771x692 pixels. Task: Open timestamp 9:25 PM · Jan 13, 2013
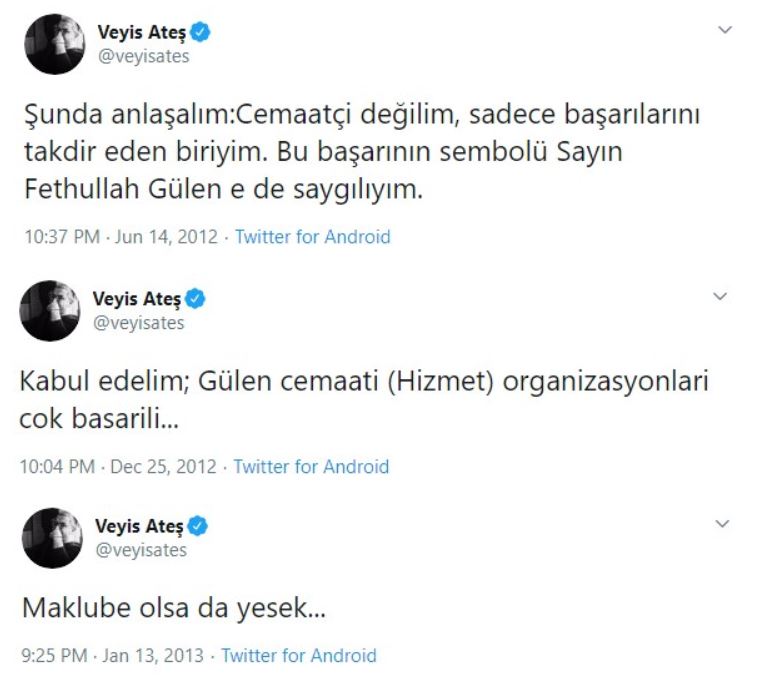point(113,656)
